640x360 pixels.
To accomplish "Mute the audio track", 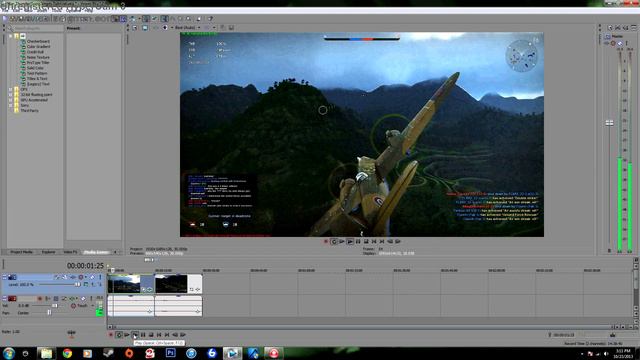I will coord(83,299).
